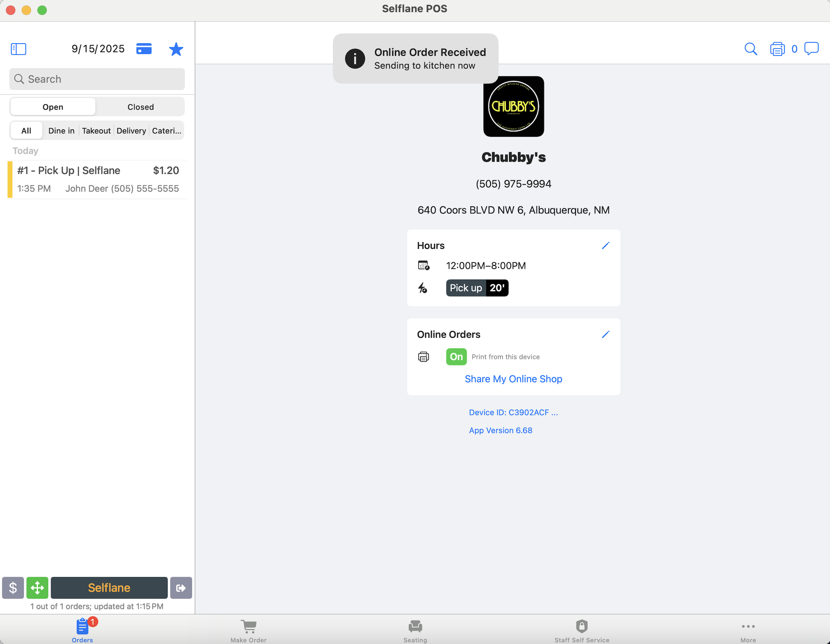
Task: Click Share My Online Shop link
Action: coord(513,379)
